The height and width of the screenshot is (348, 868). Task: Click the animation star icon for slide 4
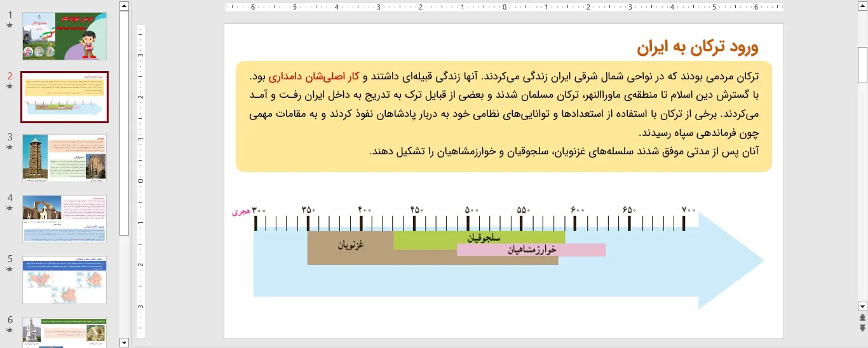click(10, 208)
